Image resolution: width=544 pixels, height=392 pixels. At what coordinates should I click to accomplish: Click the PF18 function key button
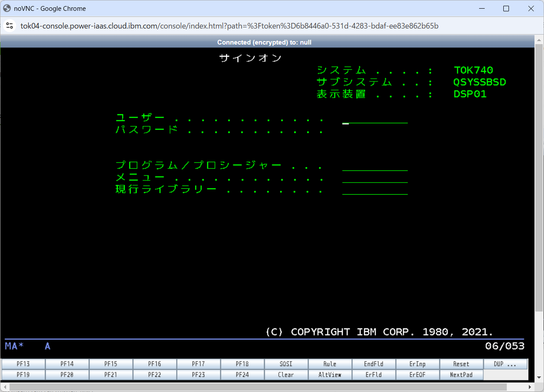[242, 364]
